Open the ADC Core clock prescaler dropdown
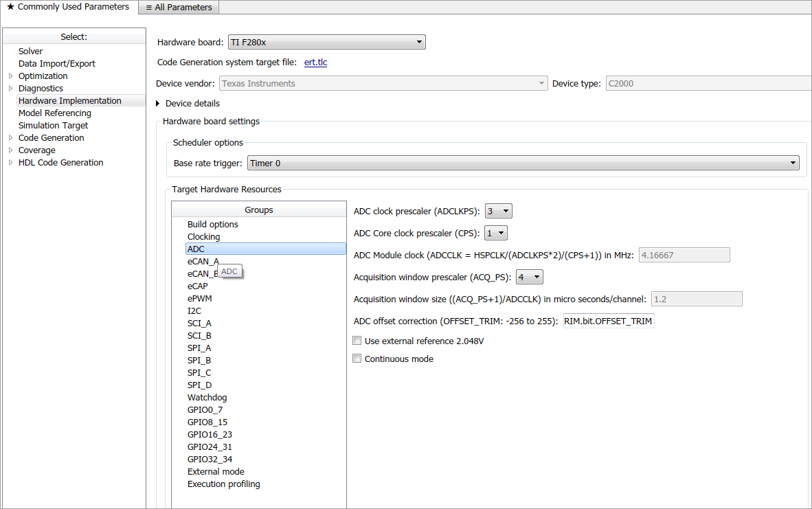Image resolution: width=812 pixels, height=509 pixels. (x=496, y=234)
